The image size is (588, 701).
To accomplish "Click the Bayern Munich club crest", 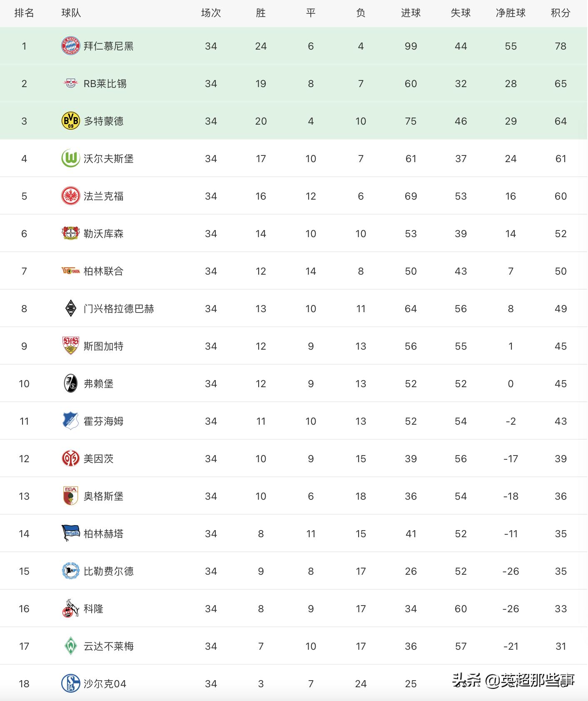I will [70, 46].
